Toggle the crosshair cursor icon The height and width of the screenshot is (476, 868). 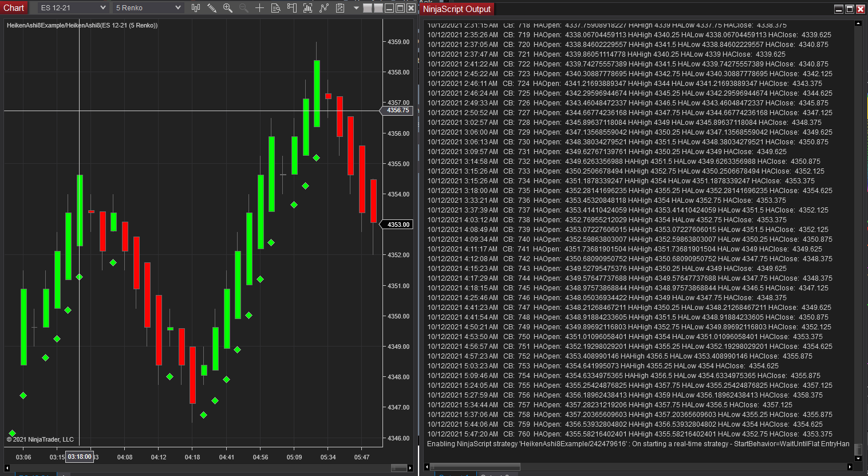[x=260, y=8]
